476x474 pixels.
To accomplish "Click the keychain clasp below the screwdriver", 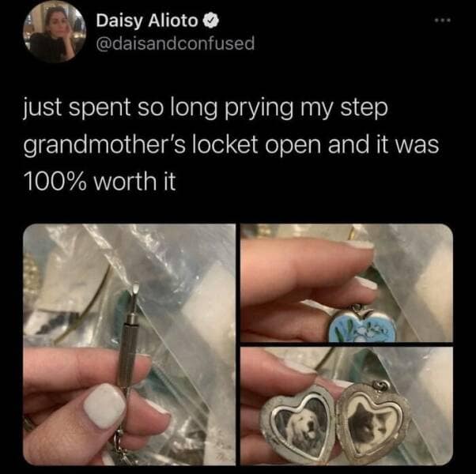I will 120,447.
